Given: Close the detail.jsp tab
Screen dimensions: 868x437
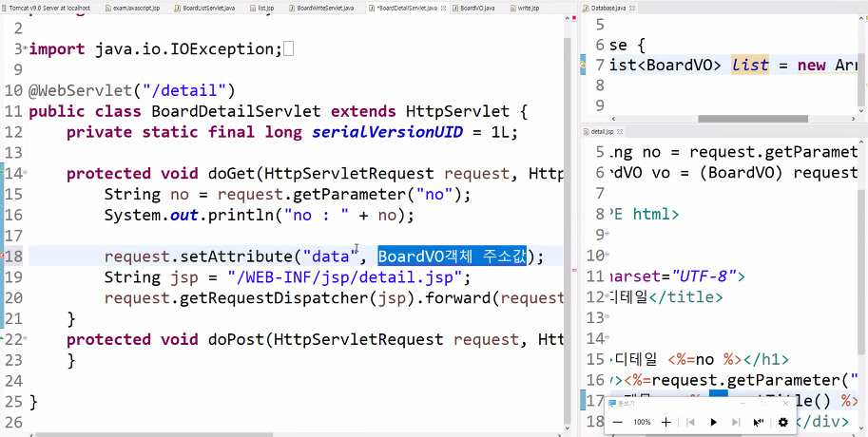Looking at the screenshot, I should pos(620,132).
